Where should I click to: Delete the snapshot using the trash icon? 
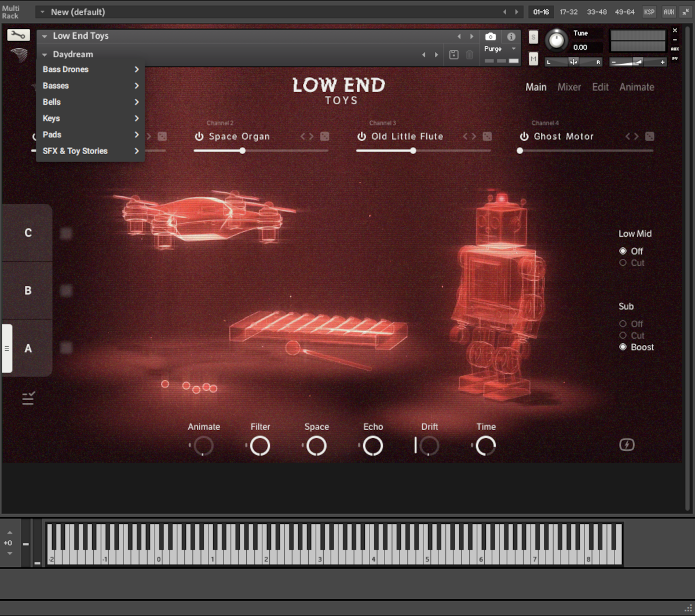tap(470, 55)
